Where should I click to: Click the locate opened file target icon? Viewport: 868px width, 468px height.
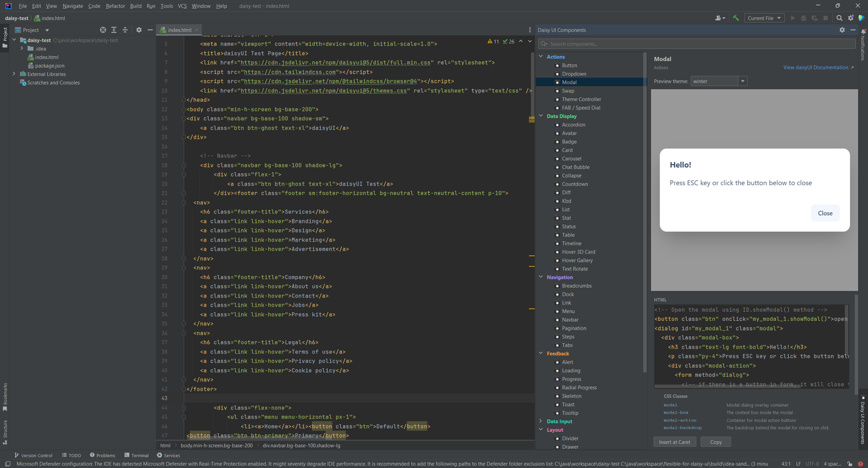(103, 30)
